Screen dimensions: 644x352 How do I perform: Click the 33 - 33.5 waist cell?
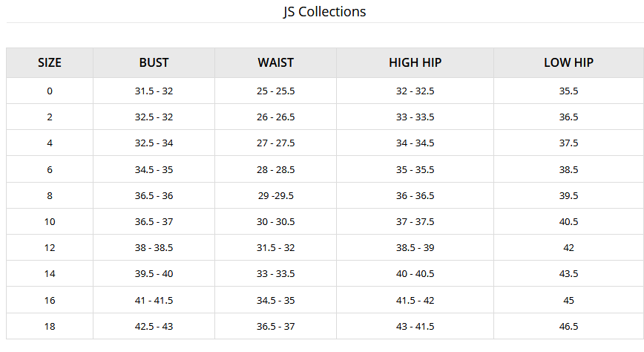click(275, 274)
